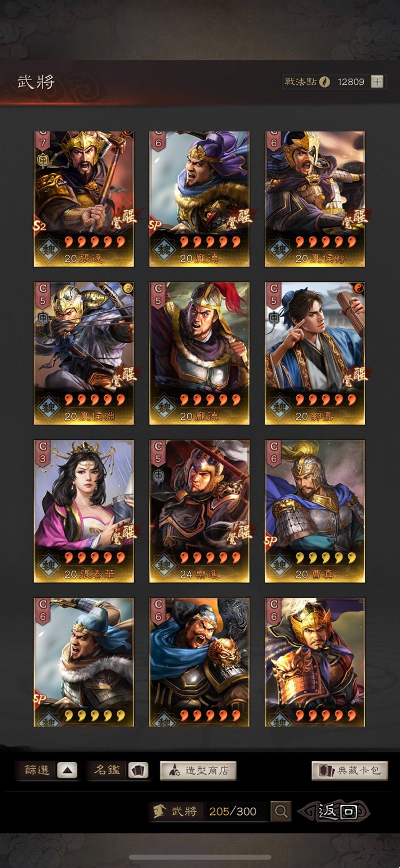The height and width of the screenshot is (868, 400).
Task: Click the 魏 faction badge on 張遼
Action: point(49,249)
